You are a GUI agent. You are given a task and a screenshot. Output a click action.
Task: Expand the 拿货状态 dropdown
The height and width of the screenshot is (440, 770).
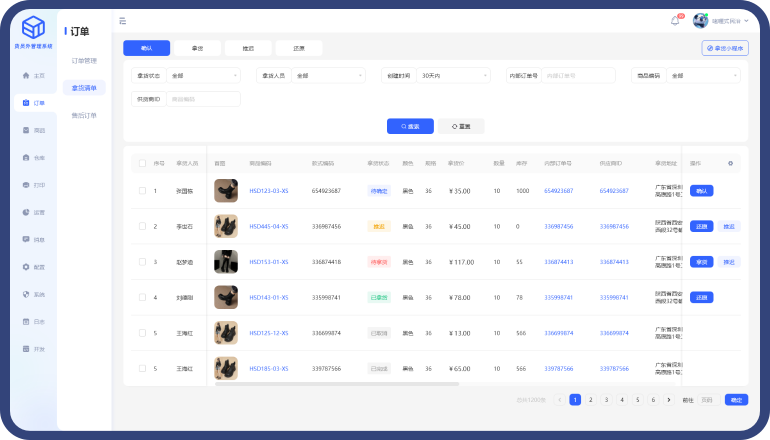(204, 75)
